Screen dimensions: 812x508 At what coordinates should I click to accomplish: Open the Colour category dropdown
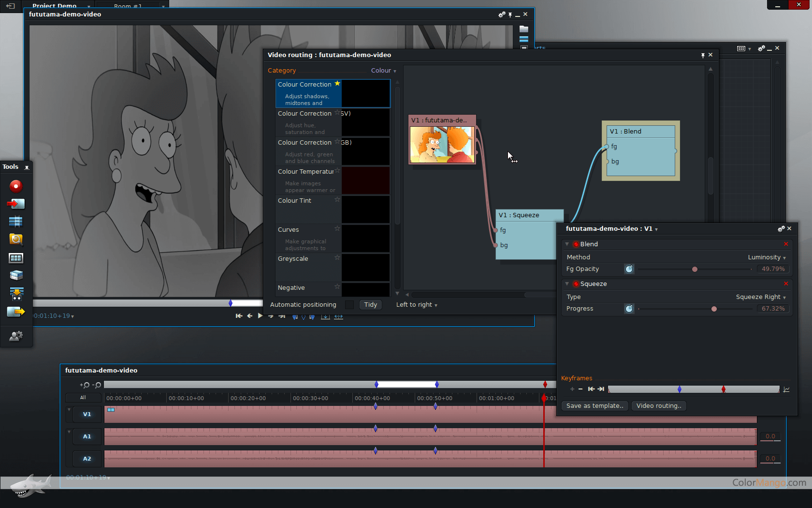click(383, 71)
